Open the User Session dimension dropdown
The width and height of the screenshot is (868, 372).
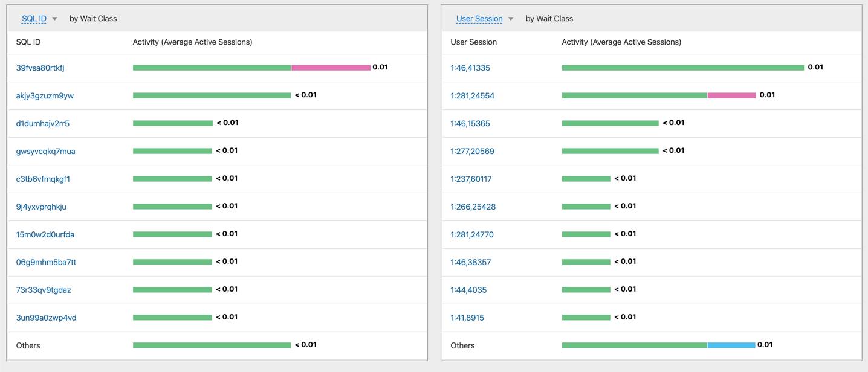[479, 19]
